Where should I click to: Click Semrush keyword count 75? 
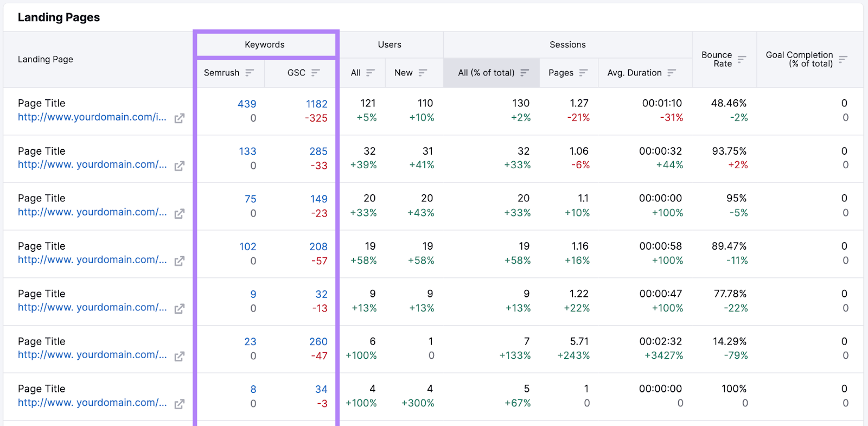(x=251, y=199)
